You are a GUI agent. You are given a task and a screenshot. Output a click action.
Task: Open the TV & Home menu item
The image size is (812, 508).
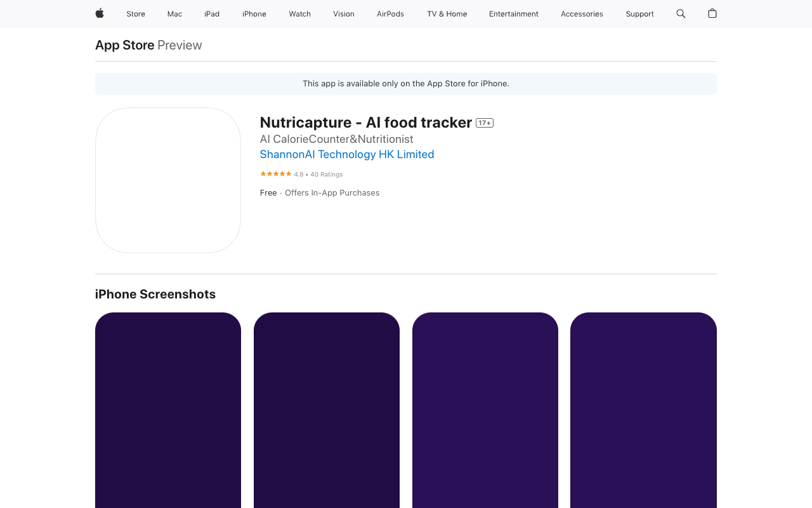(x=447, y=14)
